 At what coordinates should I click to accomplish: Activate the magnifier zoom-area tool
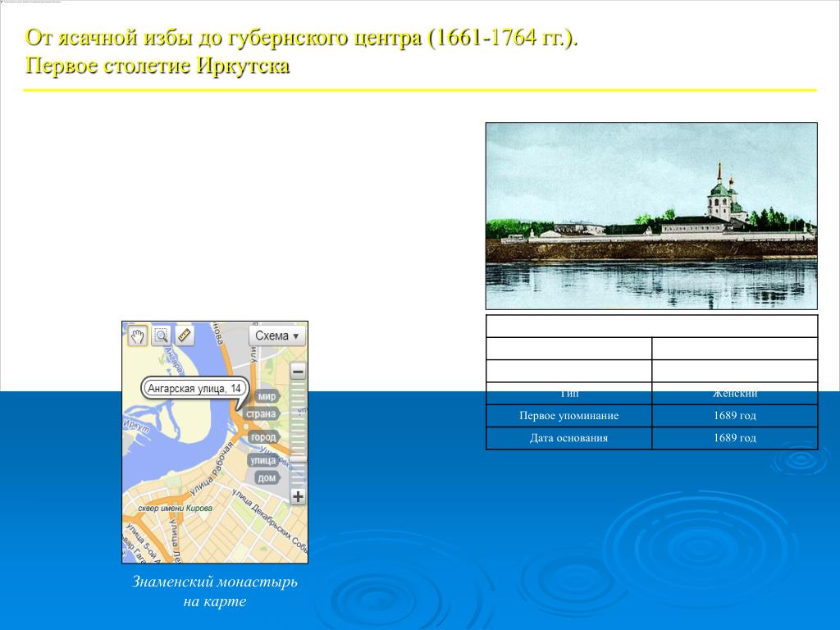(160, 336)
